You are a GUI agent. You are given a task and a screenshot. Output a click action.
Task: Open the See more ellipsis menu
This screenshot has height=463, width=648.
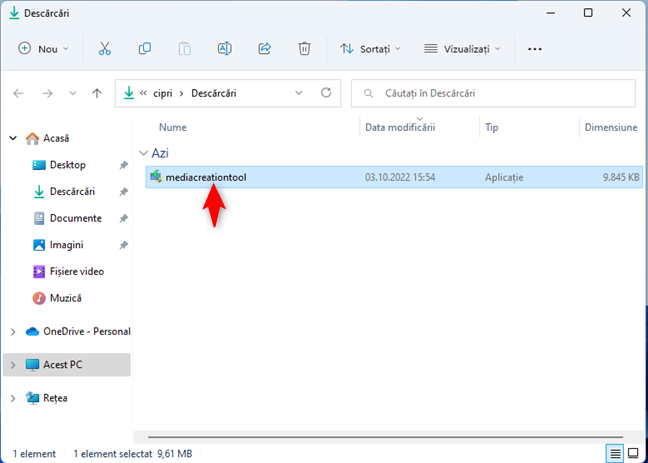pyautogui.click(x=535, y=49)
